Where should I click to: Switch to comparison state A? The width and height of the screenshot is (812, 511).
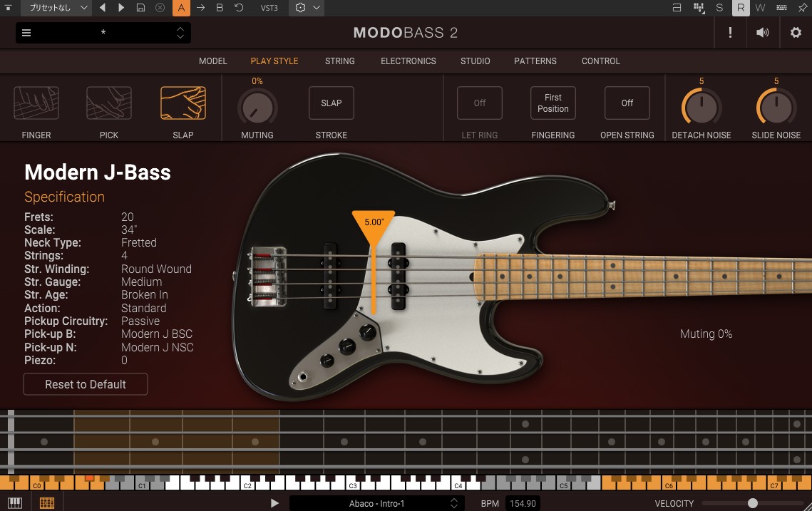181,8
